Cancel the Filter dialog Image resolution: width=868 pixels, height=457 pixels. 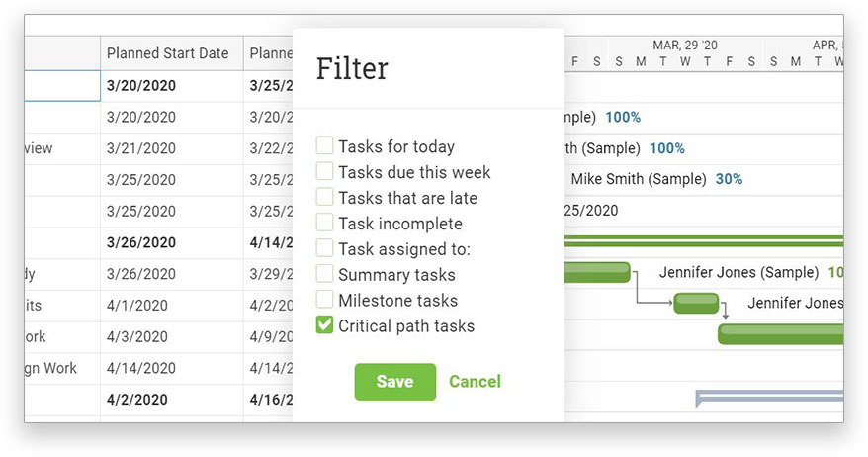(475, 382)
